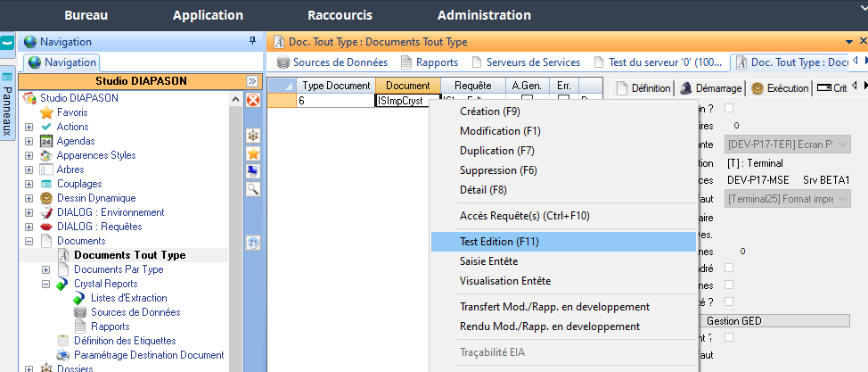Open the Administration top menu
Viewport: 868px width, 372px height.
484,15
